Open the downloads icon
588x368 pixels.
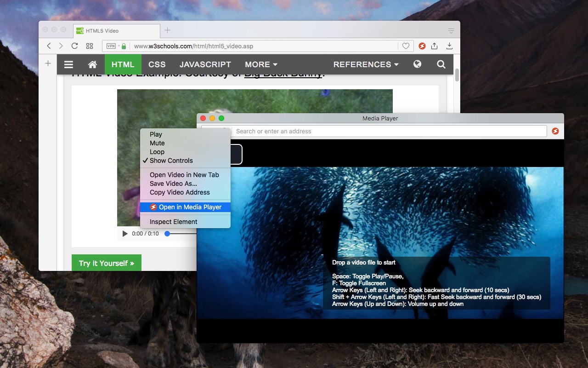tap(449, 46)
